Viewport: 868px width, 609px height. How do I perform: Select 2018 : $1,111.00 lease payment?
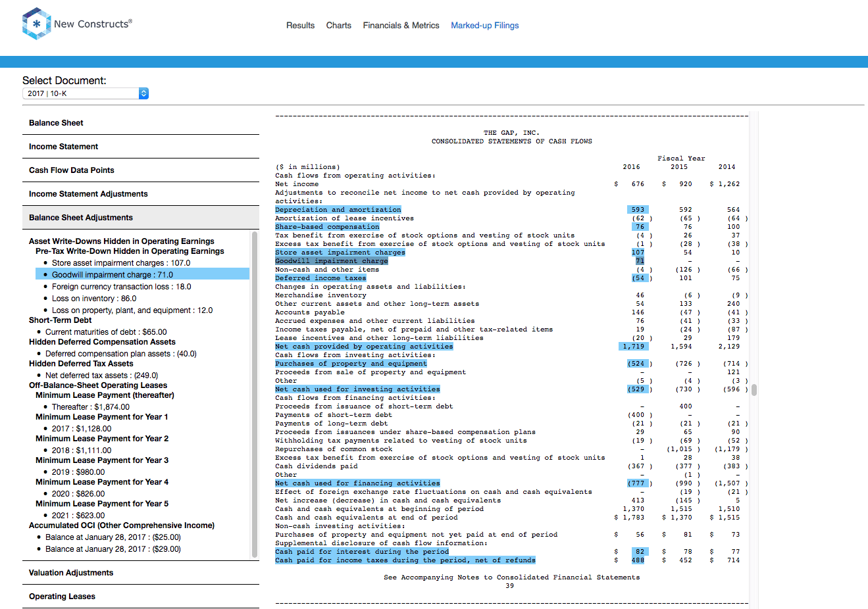coord(82,451)
